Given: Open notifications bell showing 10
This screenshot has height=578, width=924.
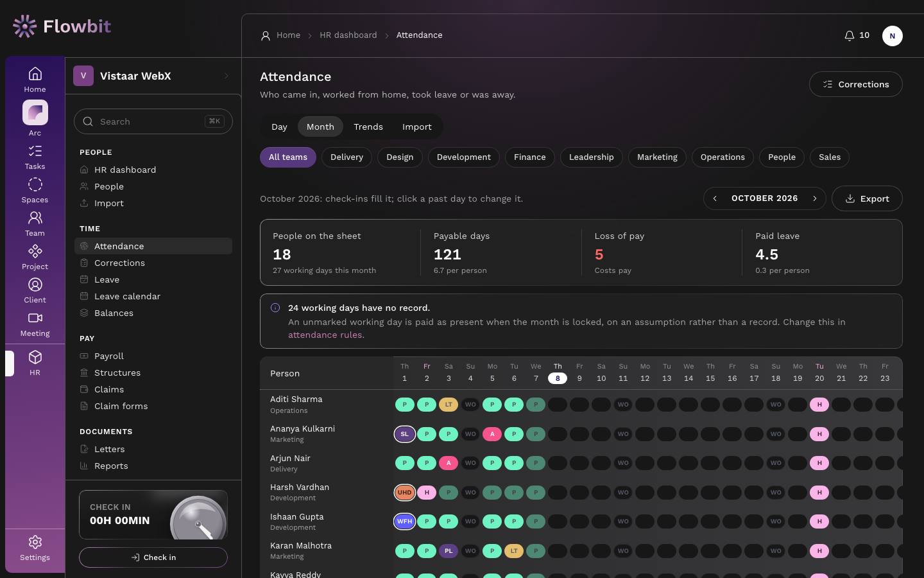Looking at the screenshot, I should 857,35.
